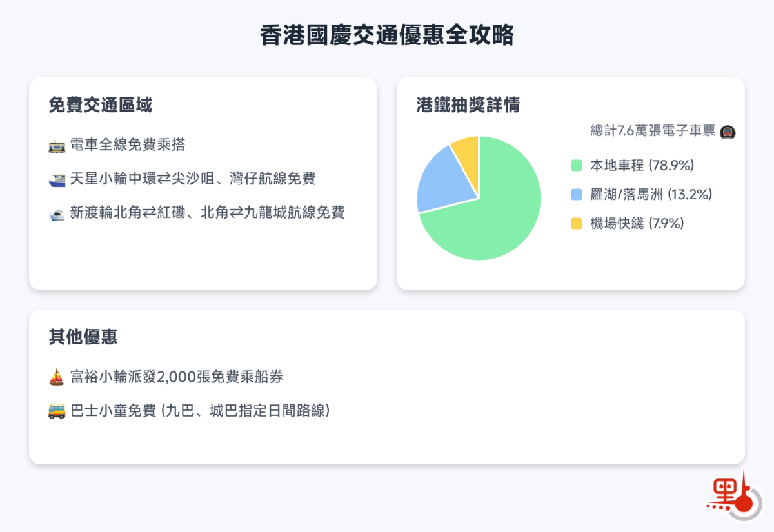The image size is (774, 532).
Task: Click the 其他優惠 card heading
Action: 83,337
